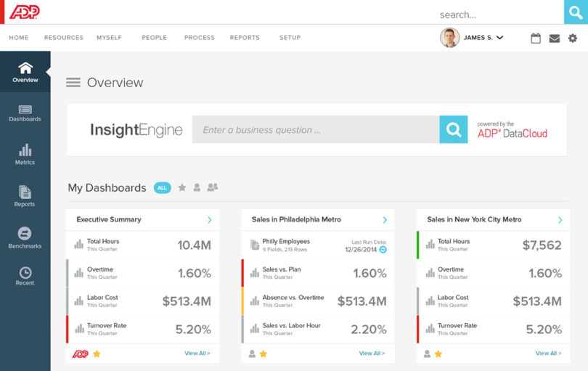Filter dashboards by star favorites
Viewport: 588px width, 371px height.
pyautogui.click(x=182, y=187)
